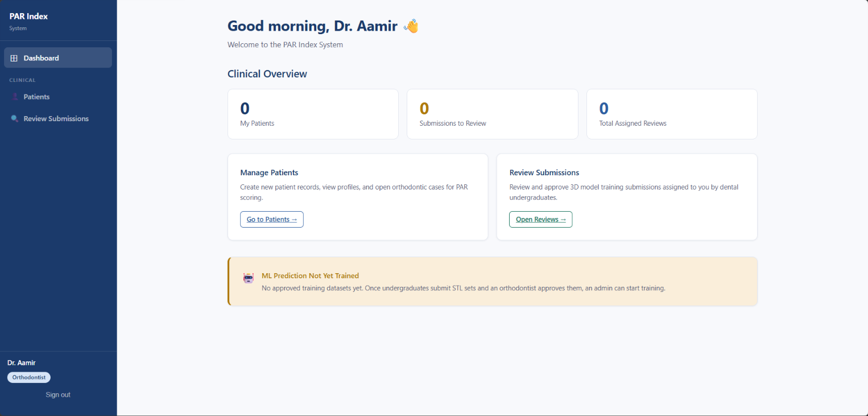The width and height of the screenshot is (868, 416).
Task: Click the robot icon in ML Prediction banner
Action: tap(249, 278)
